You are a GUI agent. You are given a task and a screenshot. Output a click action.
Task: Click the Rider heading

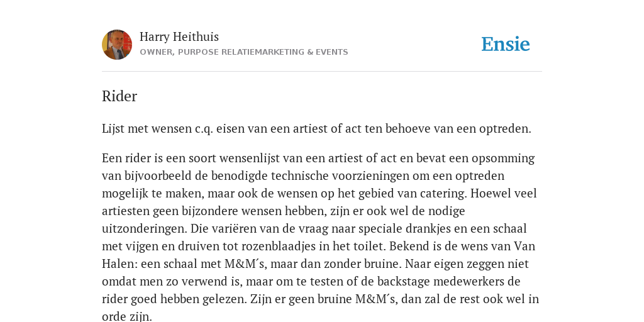[119, 96]
